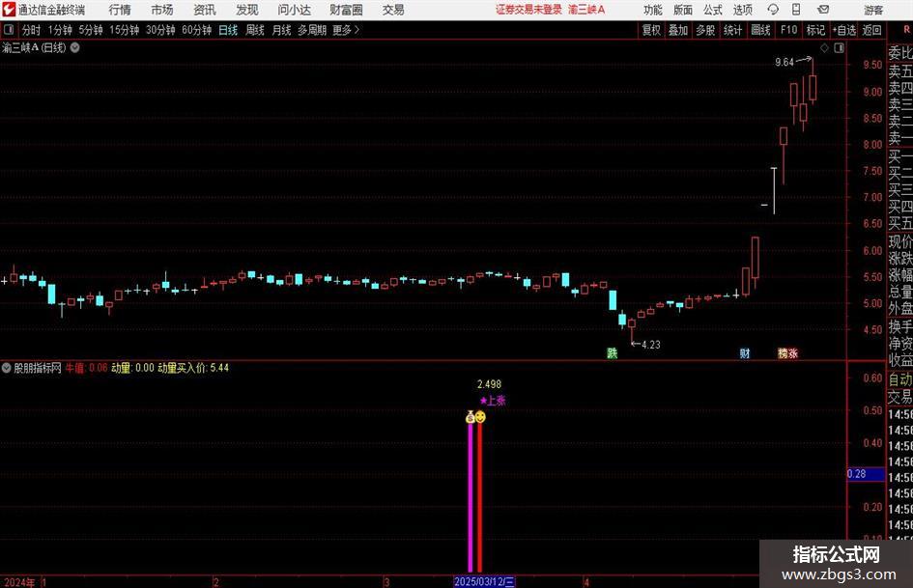This screenshot has height=588, width=913.
Task: Open the mail envelope icon
Action: [823, 10]
